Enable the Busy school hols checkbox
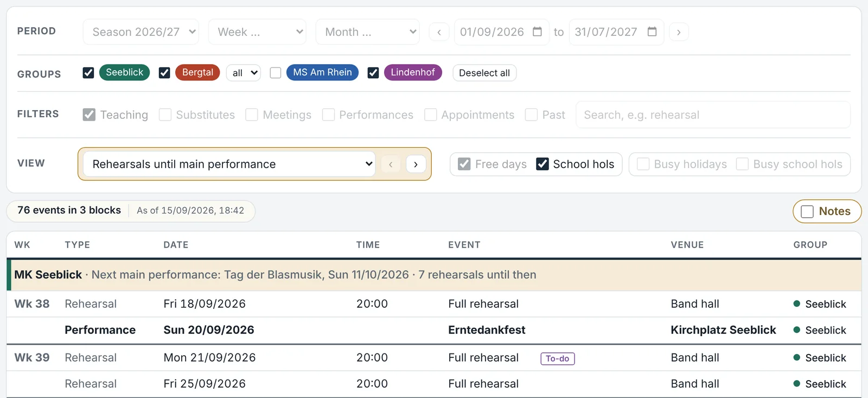This screenshot has width=868, height=398. [742, 164]
